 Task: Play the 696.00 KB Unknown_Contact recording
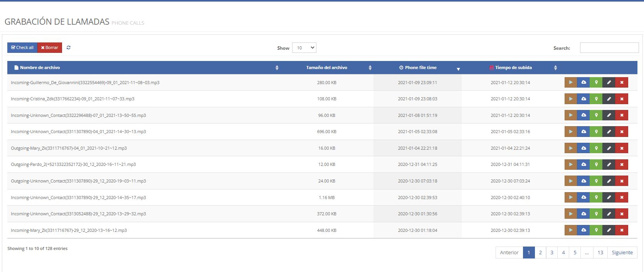pos(570,132)
